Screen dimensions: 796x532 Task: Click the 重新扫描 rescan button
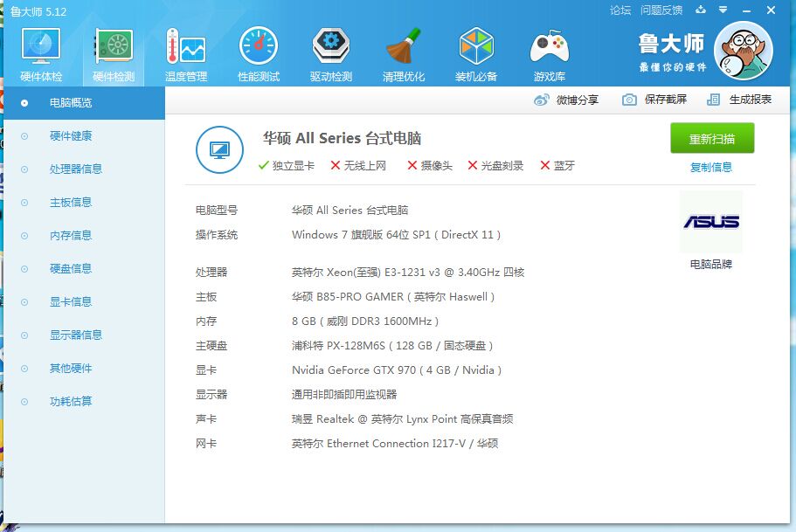click(712, 138)
